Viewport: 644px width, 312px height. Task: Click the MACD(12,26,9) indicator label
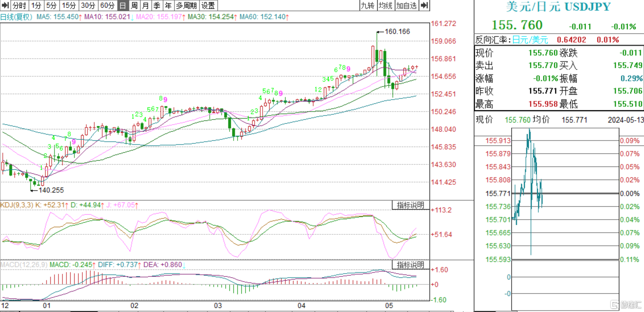click(x=24, y=265)
